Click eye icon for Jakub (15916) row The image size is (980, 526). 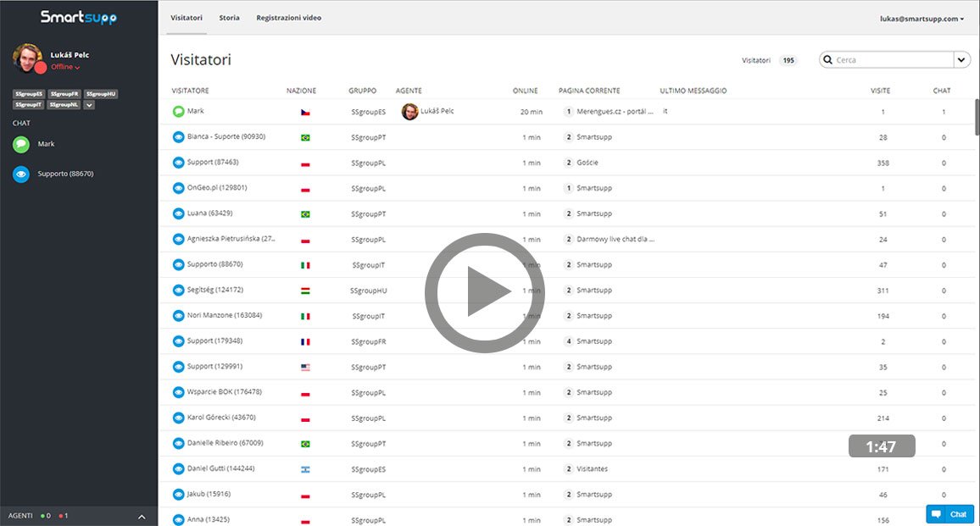tap(178, 495)
